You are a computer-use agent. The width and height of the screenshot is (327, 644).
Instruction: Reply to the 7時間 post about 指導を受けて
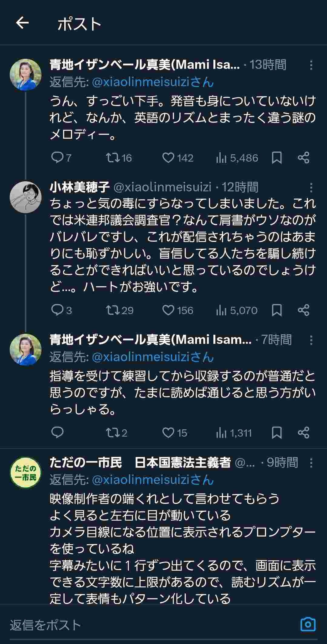[x=58, y=432]
